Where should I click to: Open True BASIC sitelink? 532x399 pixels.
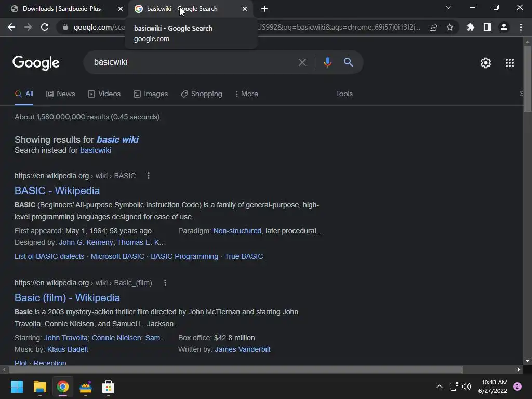click(x=244, y=257)
